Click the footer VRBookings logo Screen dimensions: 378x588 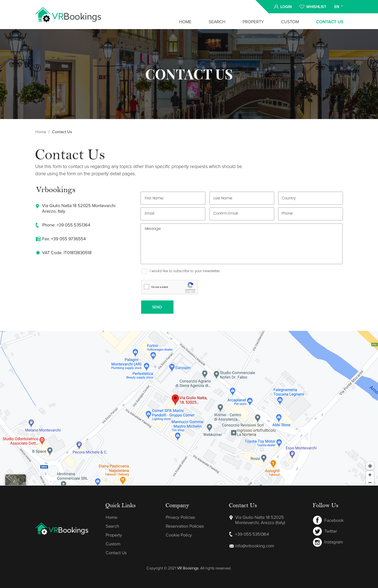(x=62, y=529)
